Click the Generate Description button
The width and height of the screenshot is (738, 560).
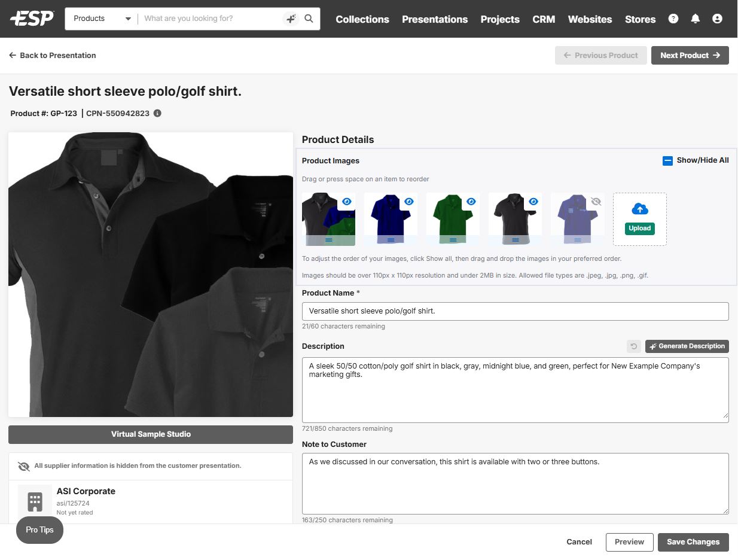pos(687,346)
